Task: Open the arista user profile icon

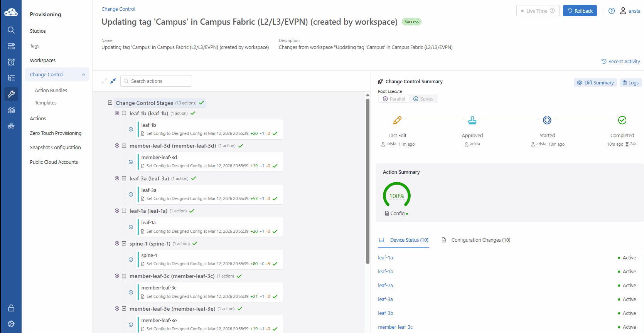Action: coord(623,11)
